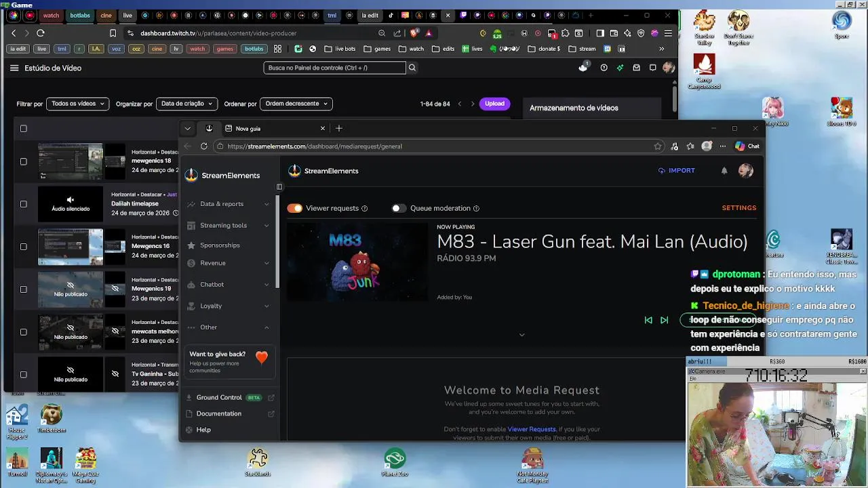Open Planet Zoo desktop icon
868x488 pixels.
pyautogui.click(x=395, y=462)
